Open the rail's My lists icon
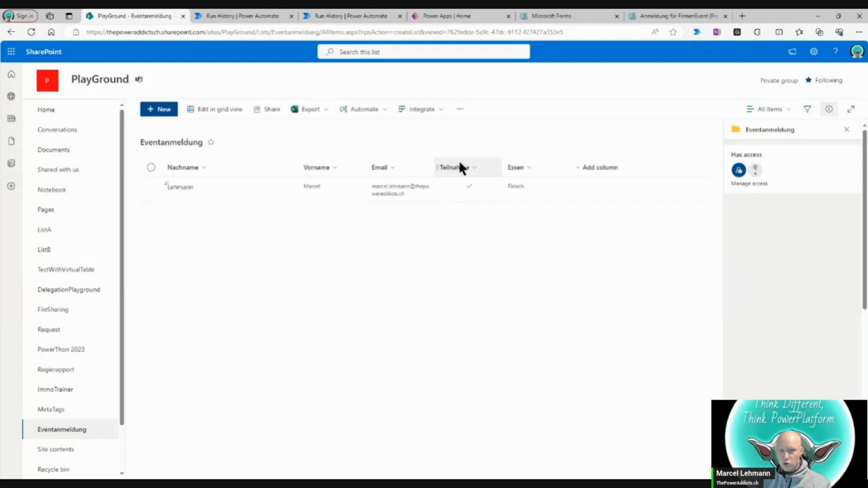Screen dimensions: 868x488 pyautogui.click(x=11, y=163)
